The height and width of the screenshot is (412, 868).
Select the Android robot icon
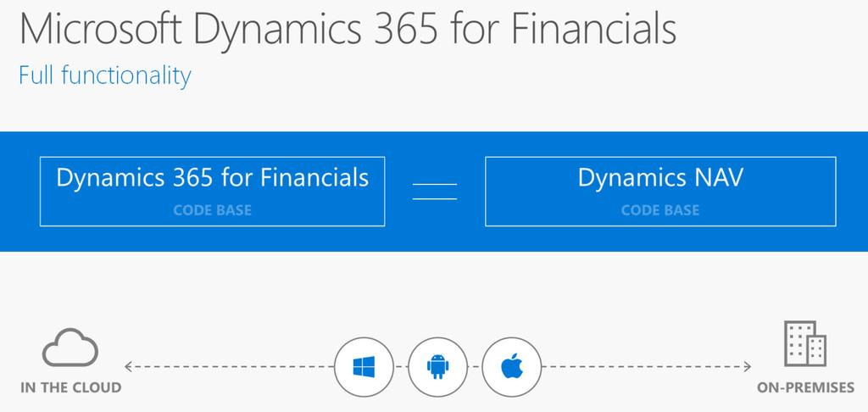[438, 366]
